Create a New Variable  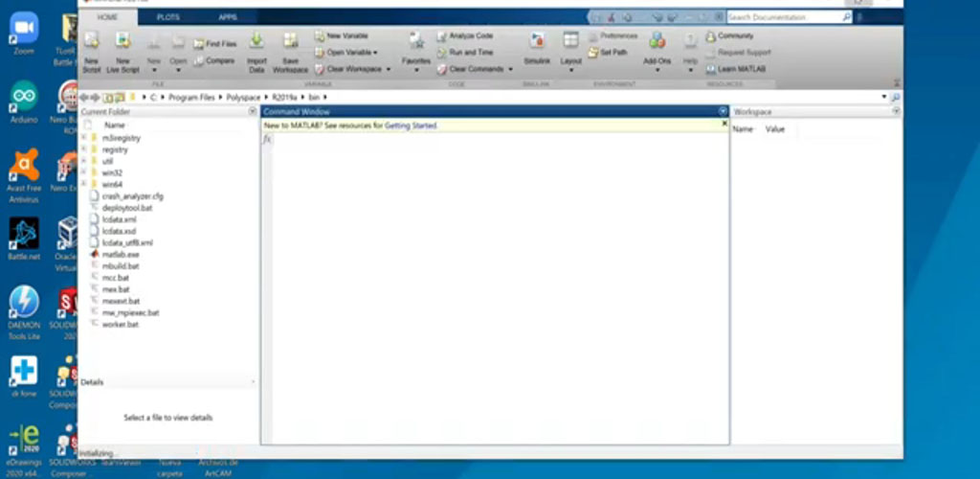(x=342, y=36)
